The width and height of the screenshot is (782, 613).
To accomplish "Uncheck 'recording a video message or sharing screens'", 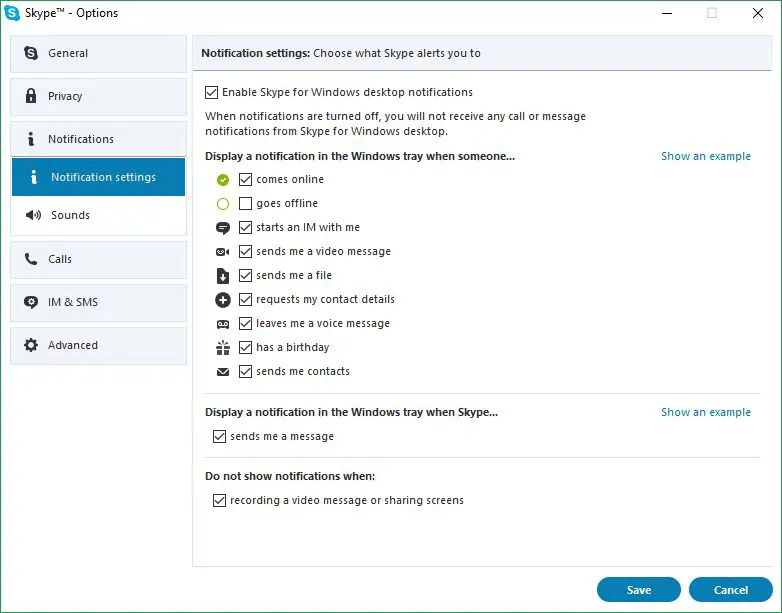I will click(219, 500).
